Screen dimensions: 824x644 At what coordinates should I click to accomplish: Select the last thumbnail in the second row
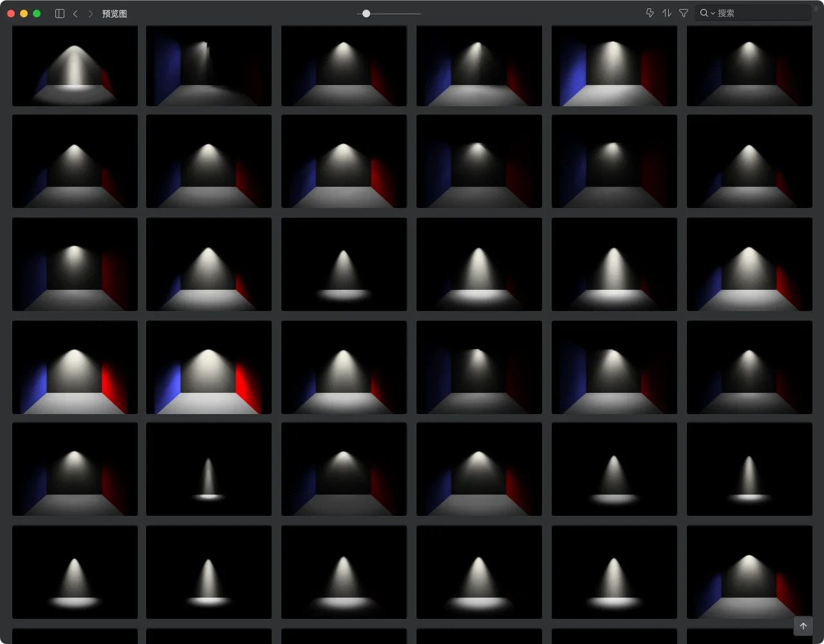[749, 161]
